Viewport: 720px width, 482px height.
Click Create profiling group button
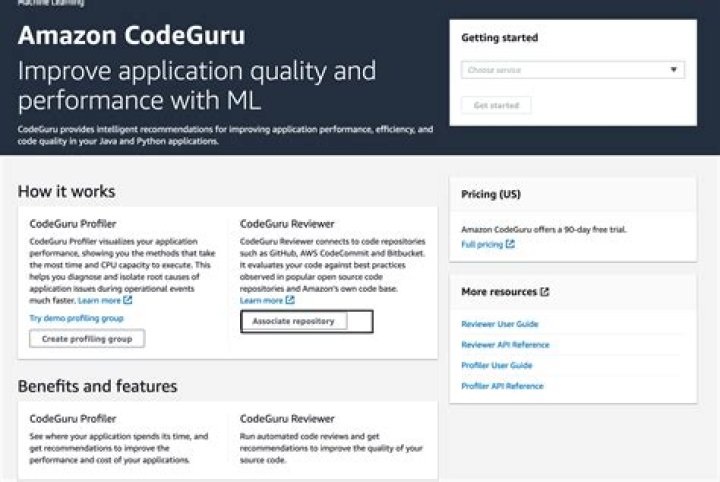click(x=87, y=339)
